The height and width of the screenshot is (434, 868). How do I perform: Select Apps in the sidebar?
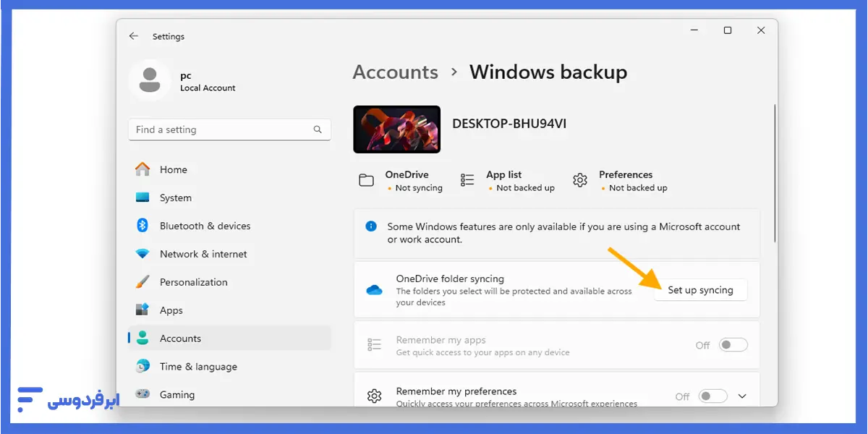click(229, 310)
